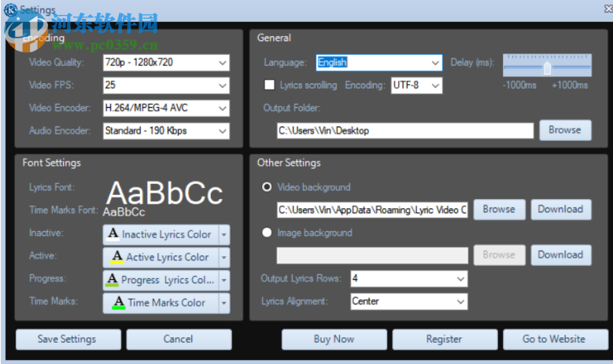Download a video background
613x364 pixels.
click(x=560, y=209)
